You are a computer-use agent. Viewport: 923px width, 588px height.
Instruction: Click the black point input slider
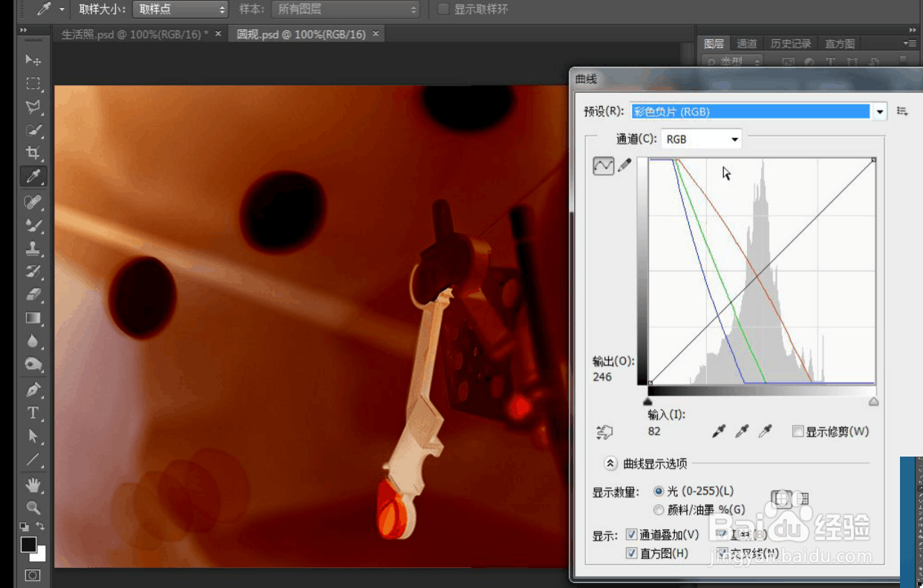(x=648, y=401)
